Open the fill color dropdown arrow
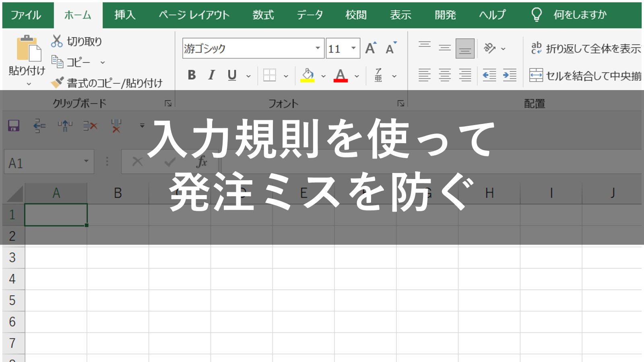Screen dimensions: 644x362 coord(323,76)
